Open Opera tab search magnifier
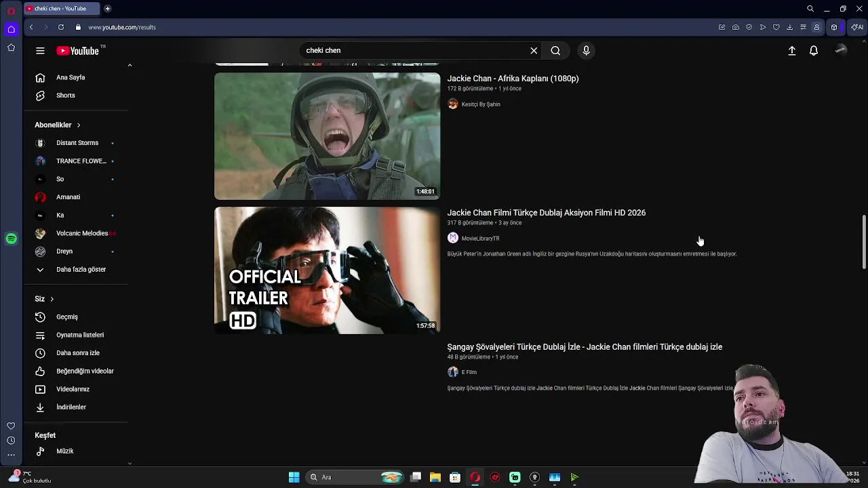This screenshot has height=488, width=868. 810,9
